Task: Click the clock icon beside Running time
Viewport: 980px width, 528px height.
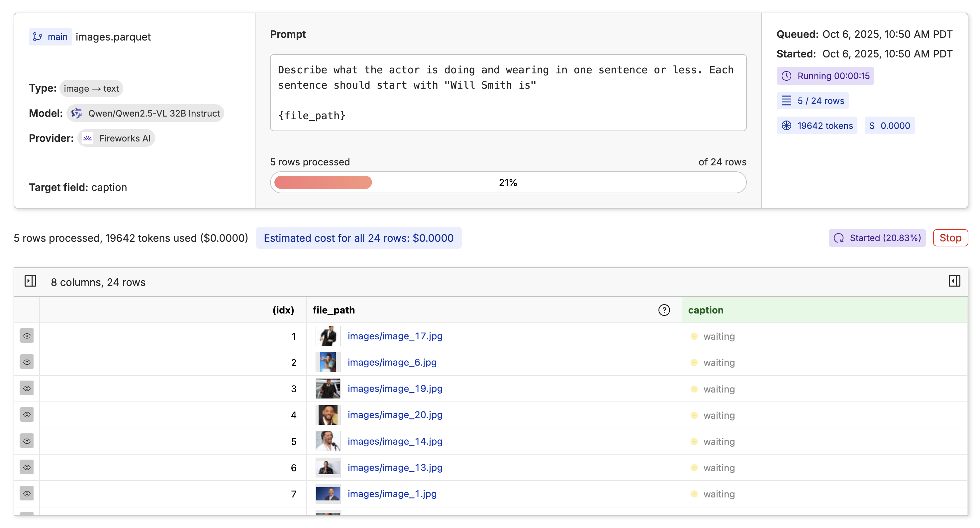Action: click(786, 76)
